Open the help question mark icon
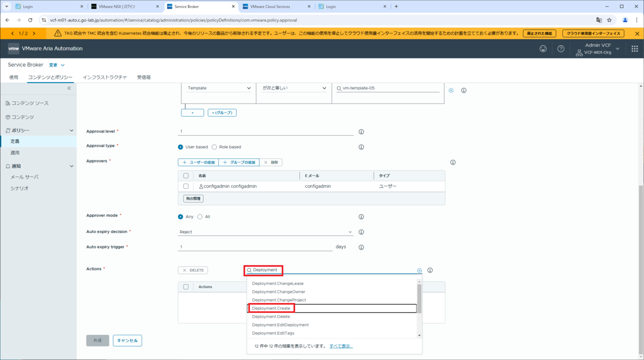 pyautogui.click(x=561, y=48)
